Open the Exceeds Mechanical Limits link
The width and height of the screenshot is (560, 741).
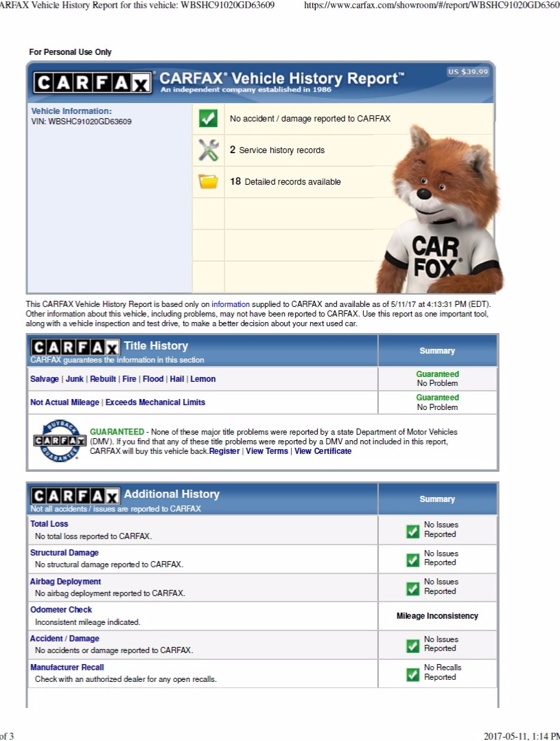click(155, 402)
